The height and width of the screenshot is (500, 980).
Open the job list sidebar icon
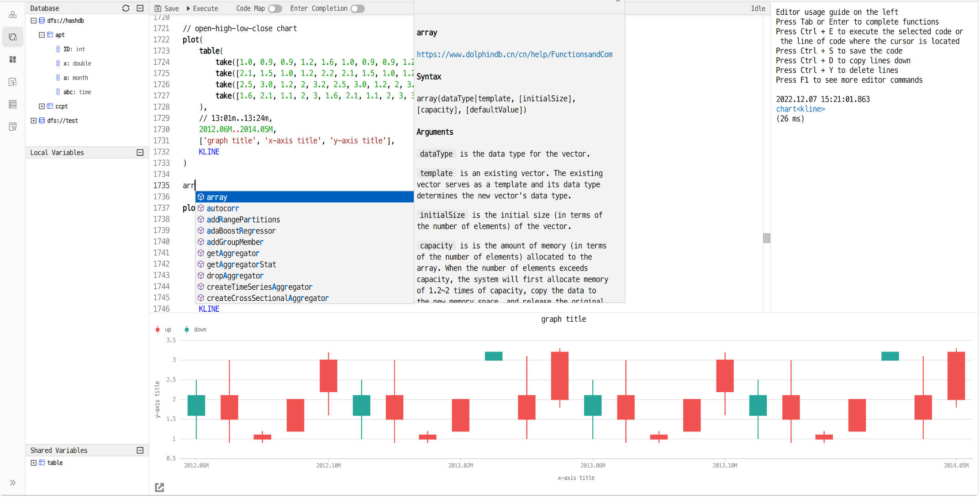13,82
